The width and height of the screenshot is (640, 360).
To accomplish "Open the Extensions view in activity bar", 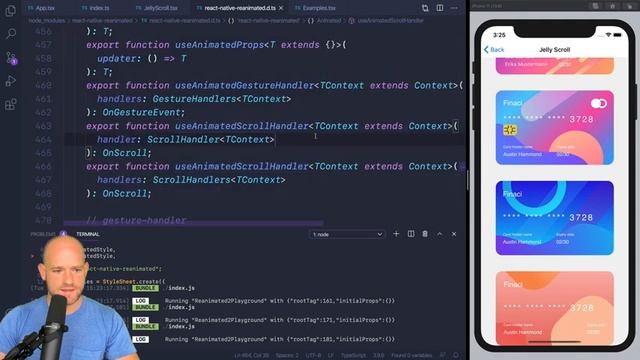I will [x=11, y=104].
